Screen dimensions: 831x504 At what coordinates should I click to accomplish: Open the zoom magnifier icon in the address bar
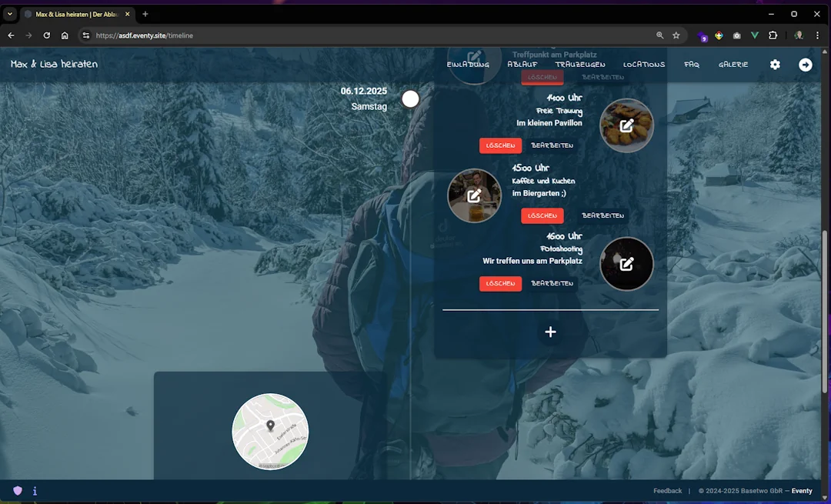pos(660,35)
